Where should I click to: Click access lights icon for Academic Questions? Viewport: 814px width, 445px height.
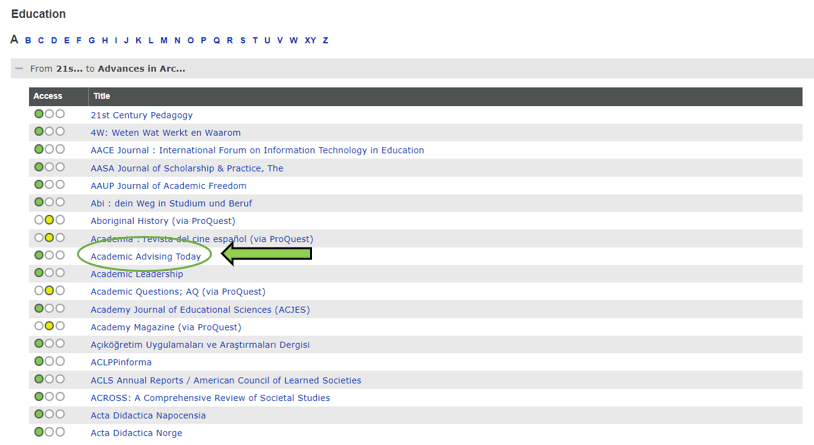pos(49,290)
